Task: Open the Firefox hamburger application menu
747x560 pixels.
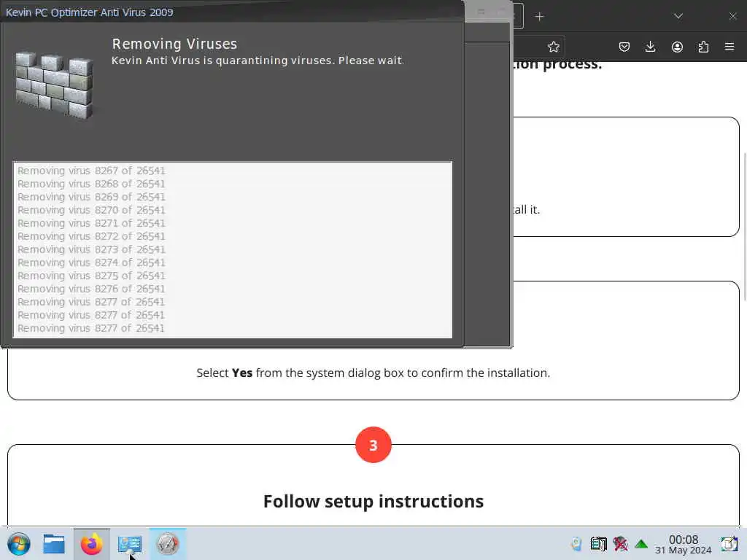Action: pyautogui.click(x=729, y=47)
